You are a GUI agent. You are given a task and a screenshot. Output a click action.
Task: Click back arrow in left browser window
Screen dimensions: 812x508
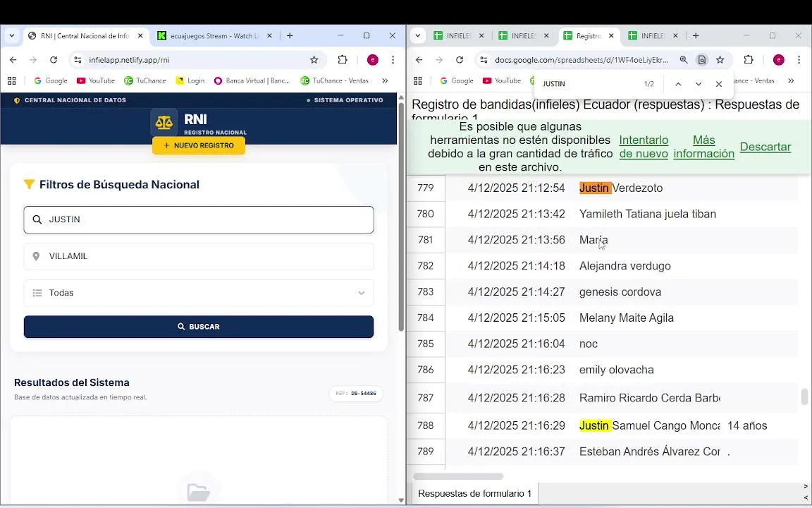13,60
